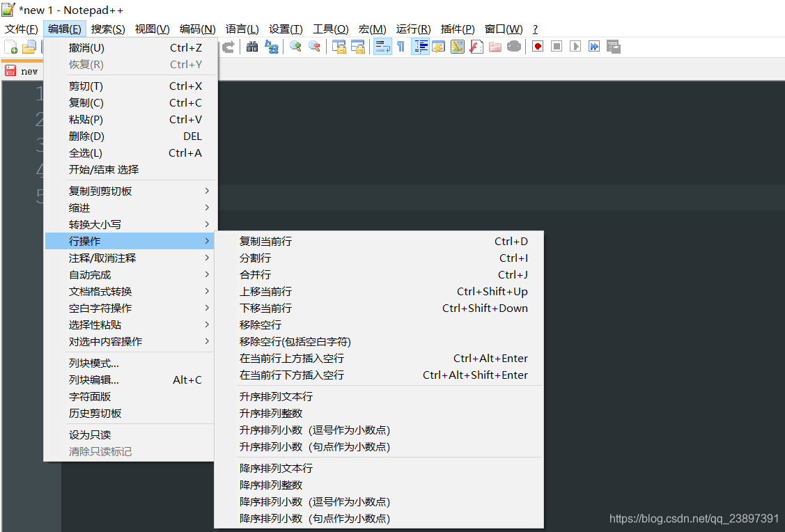The width and height of the screenshot is (785, 532).
Task: Select 移除空行(包括空白字符) entry
Action: point(379,341)
